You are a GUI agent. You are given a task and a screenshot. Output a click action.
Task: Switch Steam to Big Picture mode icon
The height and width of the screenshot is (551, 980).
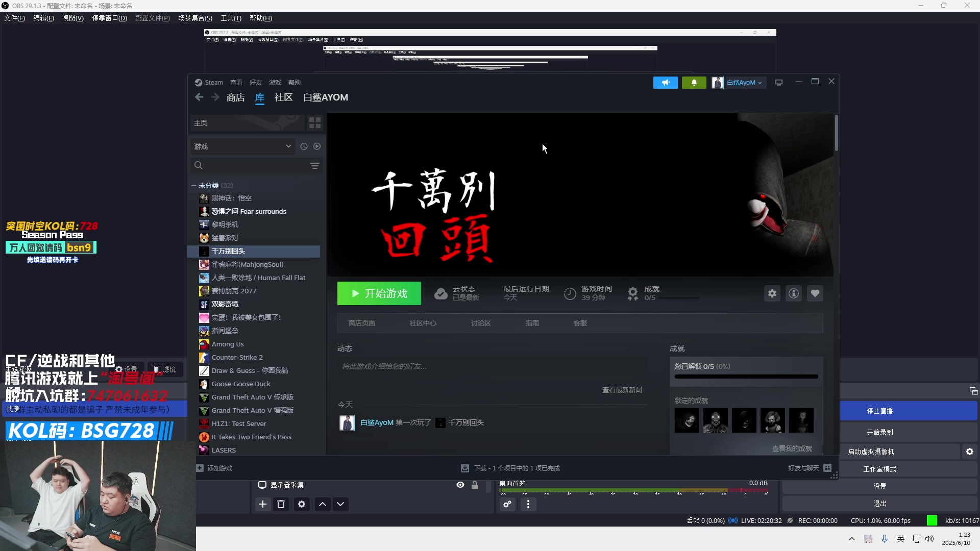pos(779,83)
